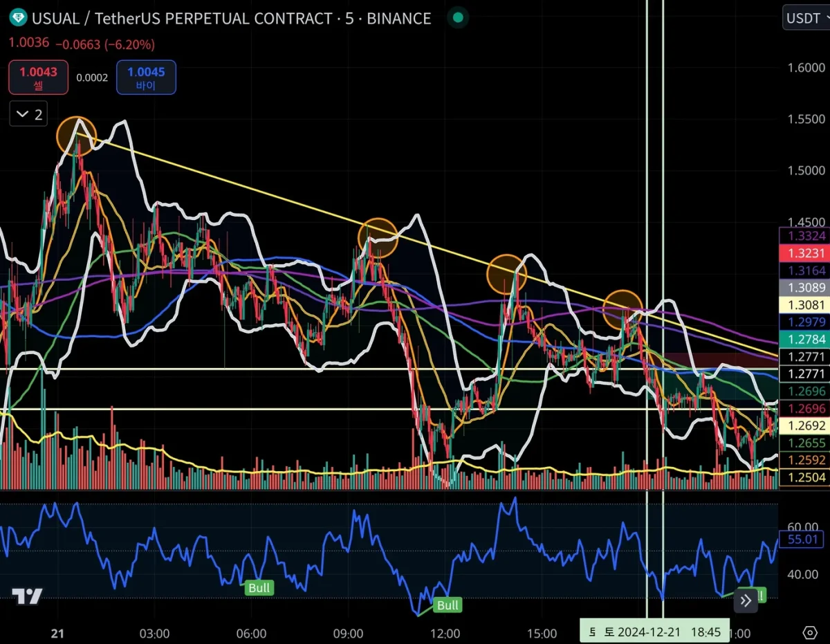Select the purple 1.3324 price label

[x=804, y=236]
